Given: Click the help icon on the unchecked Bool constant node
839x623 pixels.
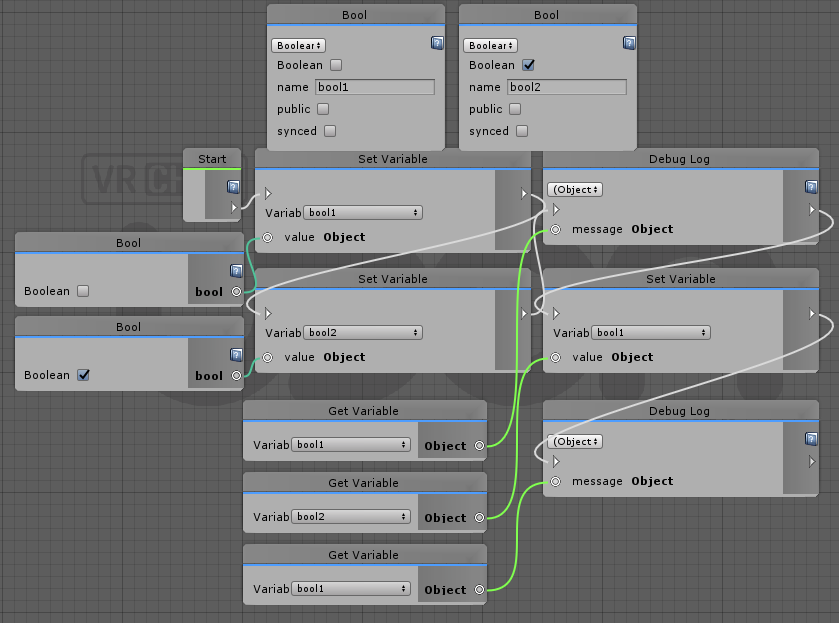Looking at the screenshot, I should 236,270.
